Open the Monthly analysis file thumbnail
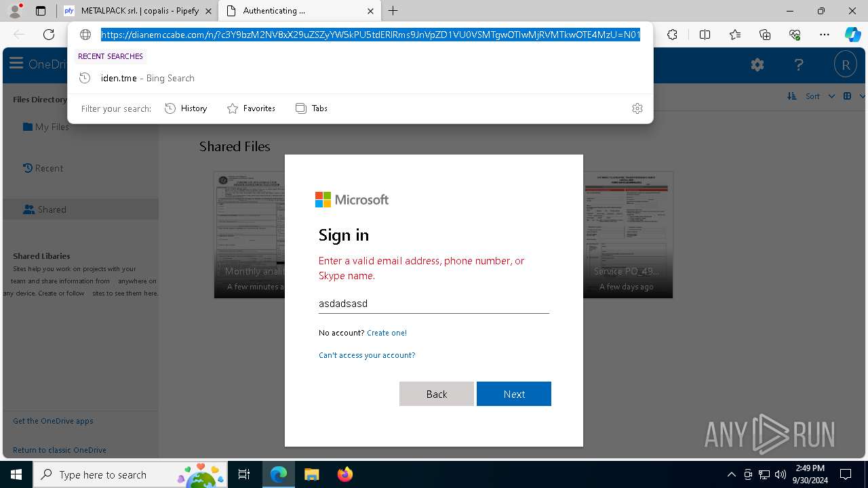 250,235
